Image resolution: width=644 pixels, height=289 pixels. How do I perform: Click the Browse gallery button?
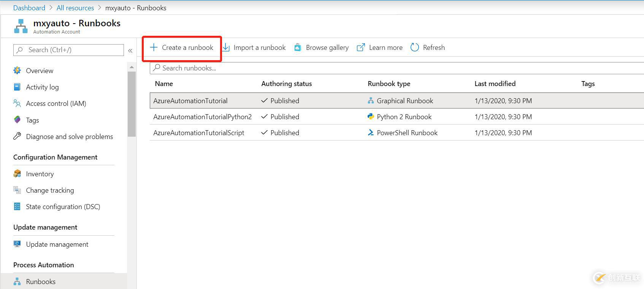coord(322,48)
